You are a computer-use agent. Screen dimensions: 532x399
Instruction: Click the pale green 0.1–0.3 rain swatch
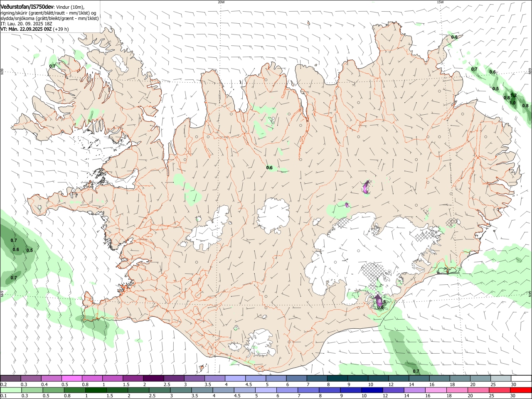(x=11, y=390)
